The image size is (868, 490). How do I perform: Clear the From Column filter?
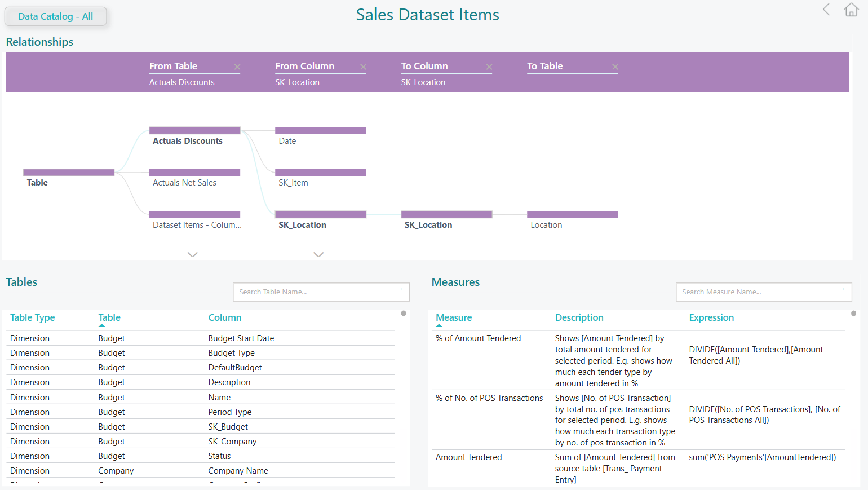click(363, 67)
